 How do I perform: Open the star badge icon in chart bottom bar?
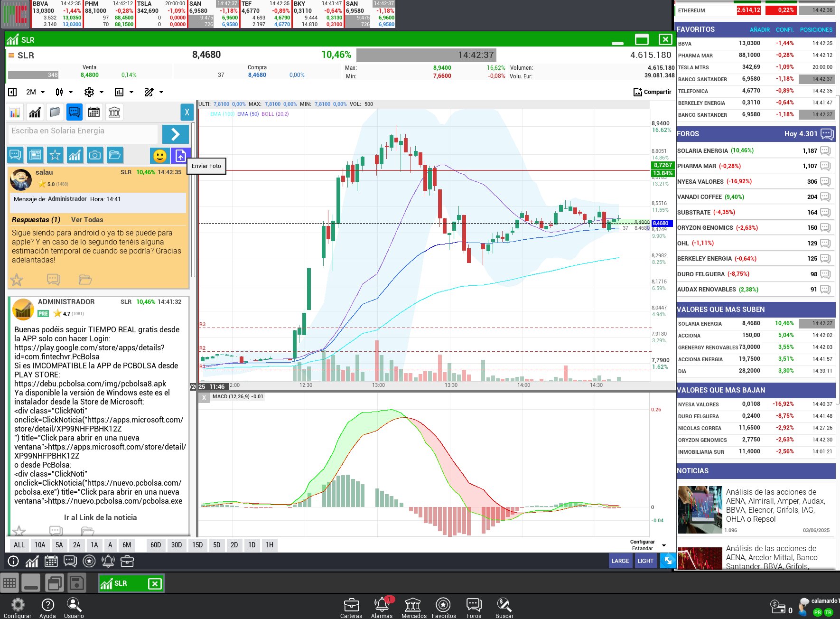pos(89,562)
